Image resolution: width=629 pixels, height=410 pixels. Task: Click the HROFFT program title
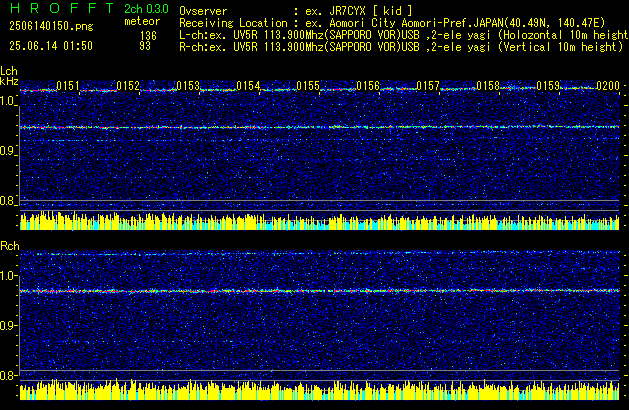pos(62,8)
